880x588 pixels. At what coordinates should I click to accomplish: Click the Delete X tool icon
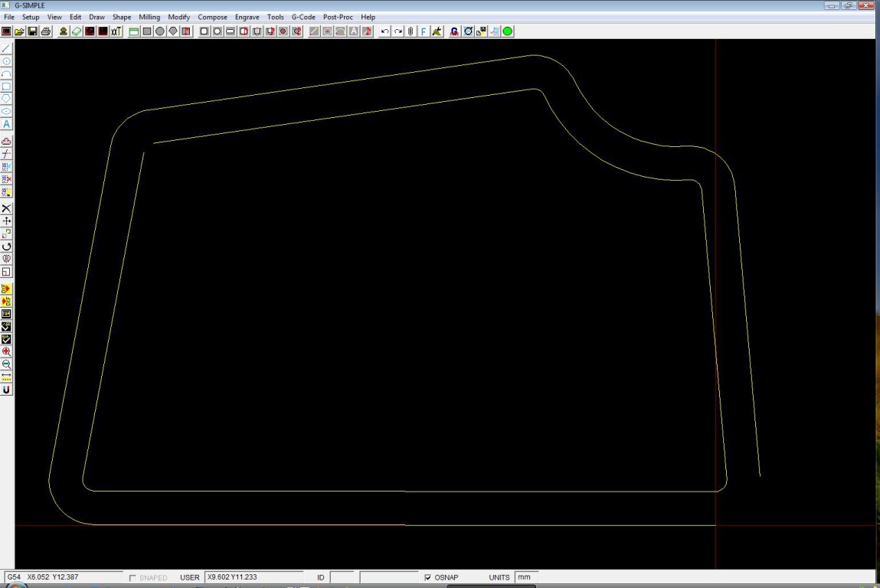point(7,208)
